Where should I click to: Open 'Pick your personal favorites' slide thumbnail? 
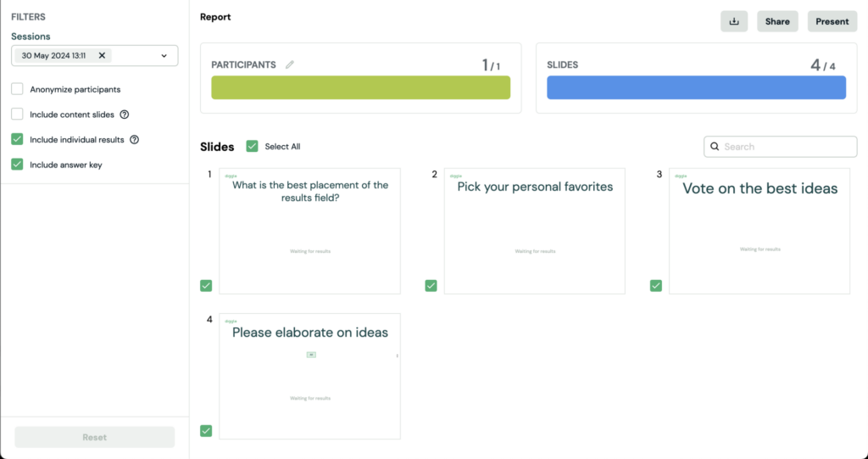(535, 231)
